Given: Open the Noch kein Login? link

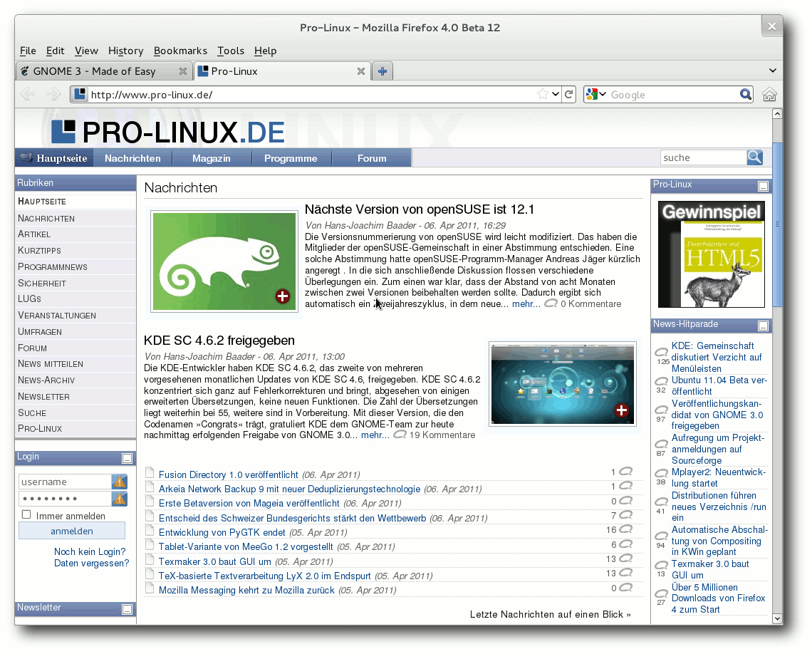Looking at the screenshot, I should (90, 551).
